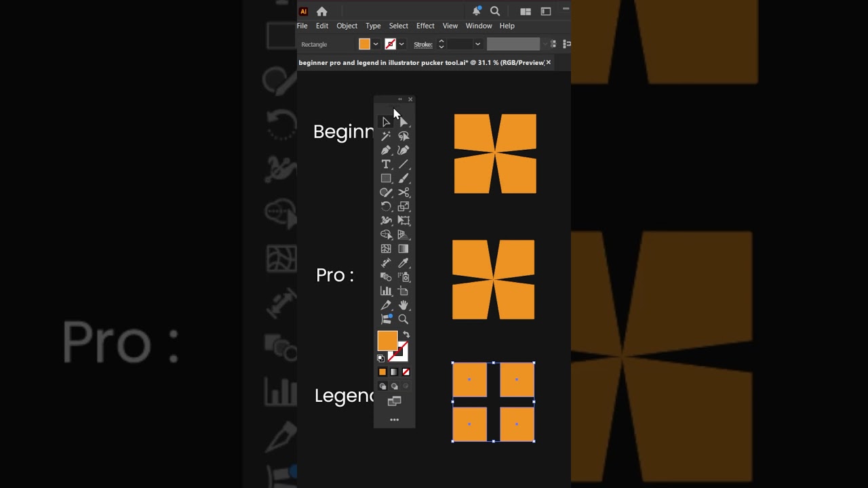Choose the Rotate tool
The image size is (868, 488).
(386, 207)
